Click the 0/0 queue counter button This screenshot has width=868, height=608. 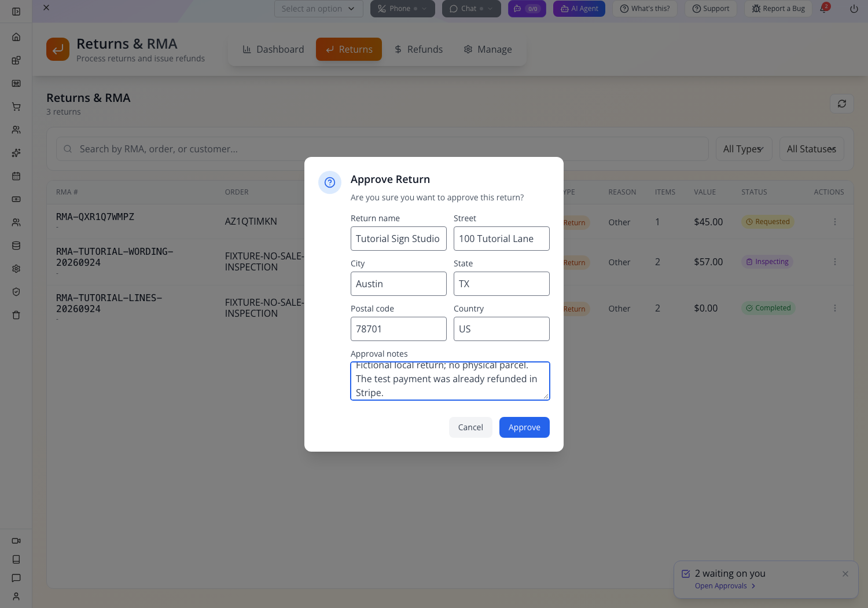point(527,9)
